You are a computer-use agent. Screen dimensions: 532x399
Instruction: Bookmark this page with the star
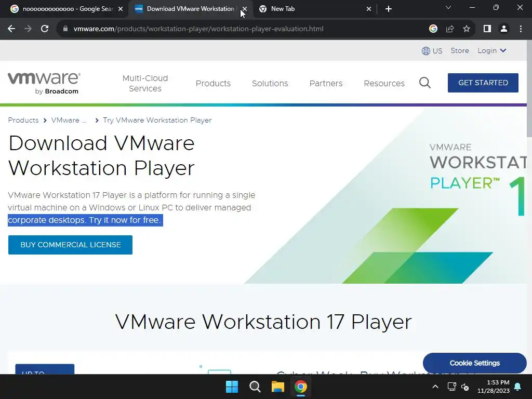pos(467,29)
